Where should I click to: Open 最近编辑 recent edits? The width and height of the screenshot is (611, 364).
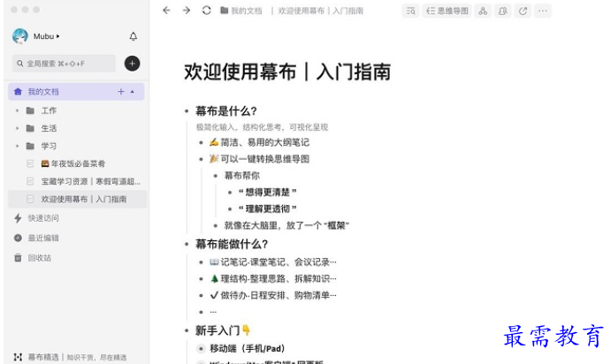tap(42, 238)
